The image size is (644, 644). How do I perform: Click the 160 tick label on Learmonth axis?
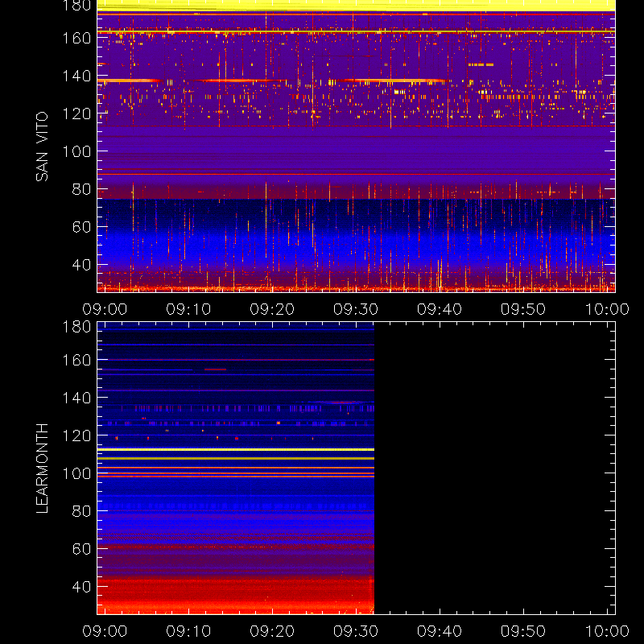(76, 360)
